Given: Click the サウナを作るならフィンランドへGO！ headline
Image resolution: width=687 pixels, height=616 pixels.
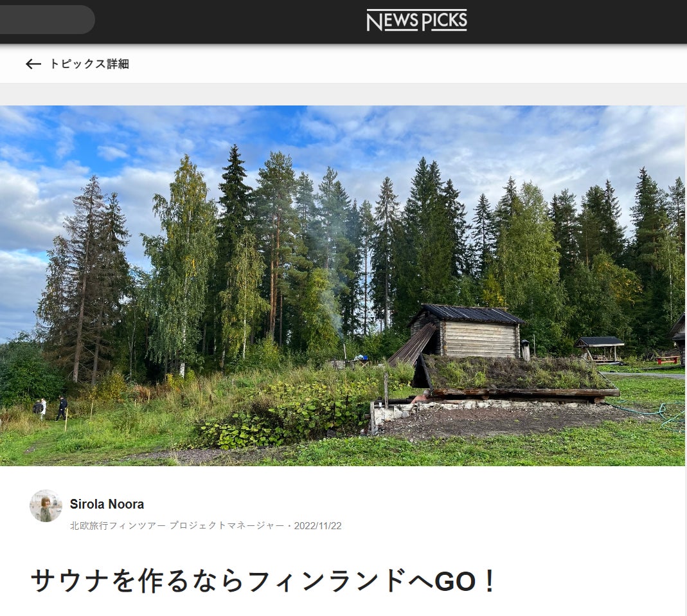Looking at the screenshot, I should (263, 581).
